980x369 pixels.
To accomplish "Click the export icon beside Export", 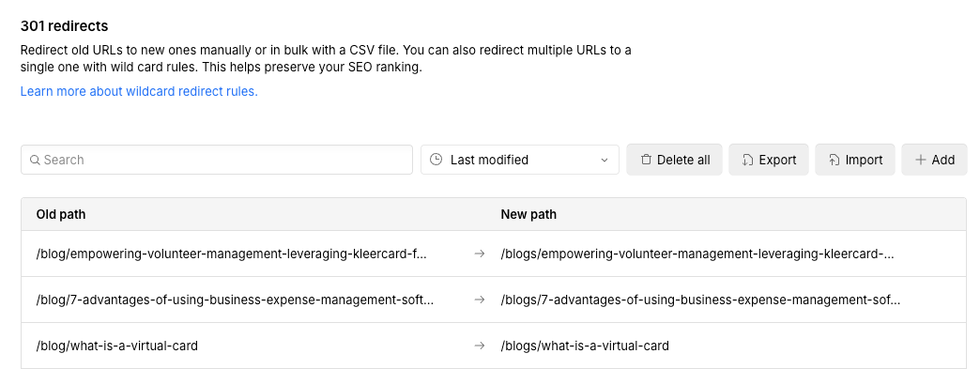I will point(747,161).
